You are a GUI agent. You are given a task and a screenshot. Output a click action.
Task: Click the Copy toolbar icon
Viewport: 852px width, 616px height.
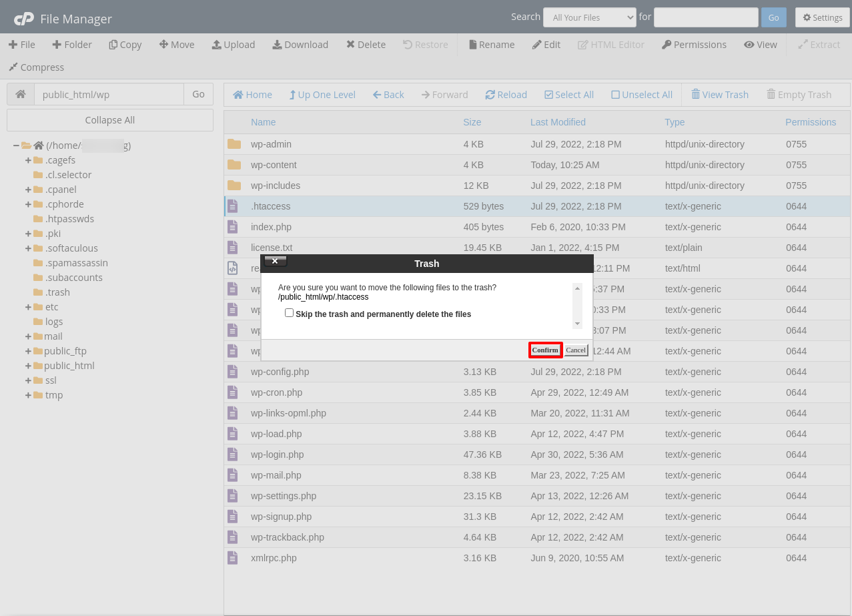coord(125,45)
